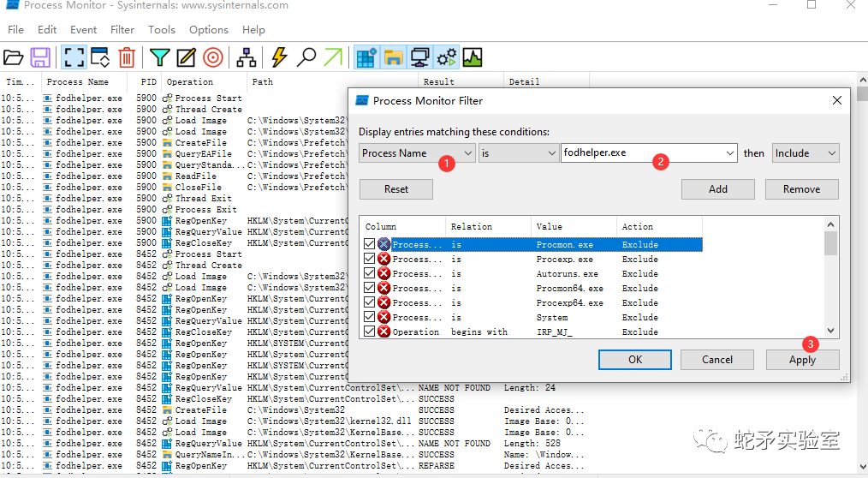The width and height of the screenshot is (868, 478).
Task: Open Find with magnifier icon
Action: tap(306, 57)
